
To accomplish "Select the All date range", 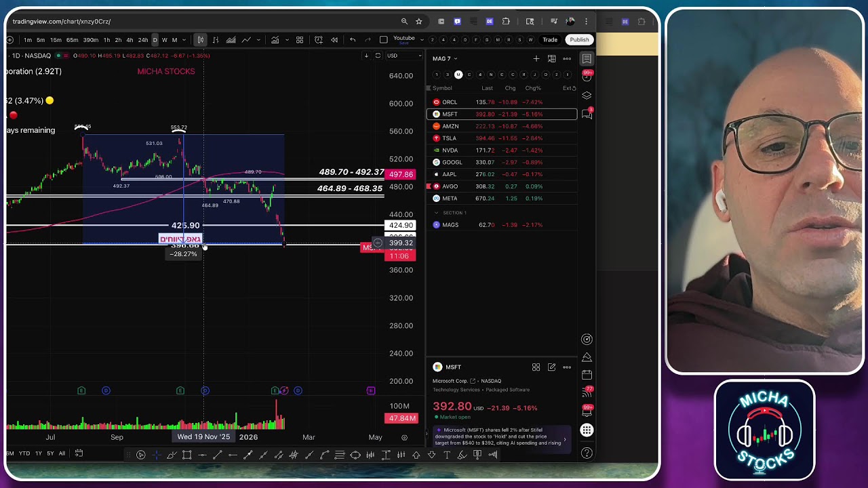I will point(62,453).
